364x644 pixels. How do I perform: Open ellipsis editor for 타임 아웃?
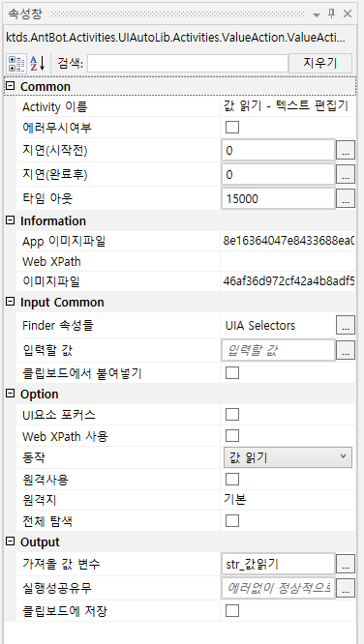coord(346,199)
